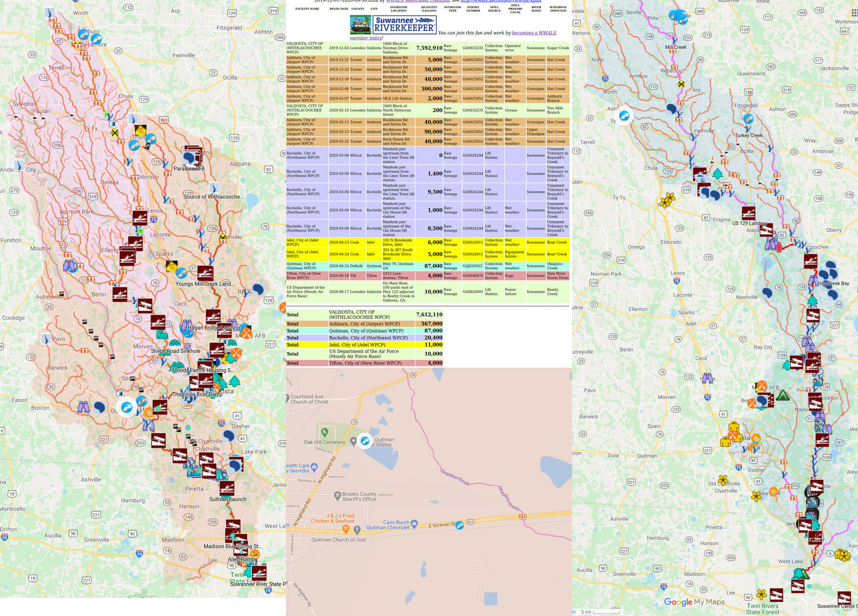Click the red question mark marker near Alapaha
858x616 pixels.
click(x=779, y=248)
